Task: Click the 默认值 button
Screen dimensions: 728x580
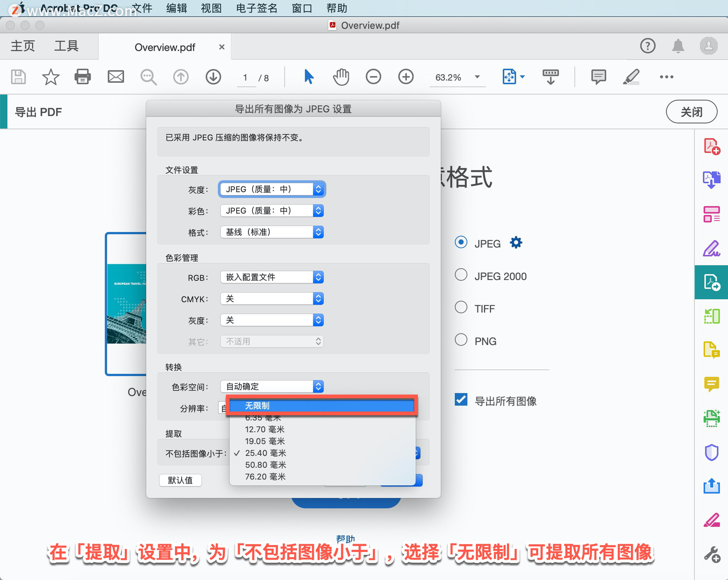Action: pyautogui.click(x=180, y=480)
